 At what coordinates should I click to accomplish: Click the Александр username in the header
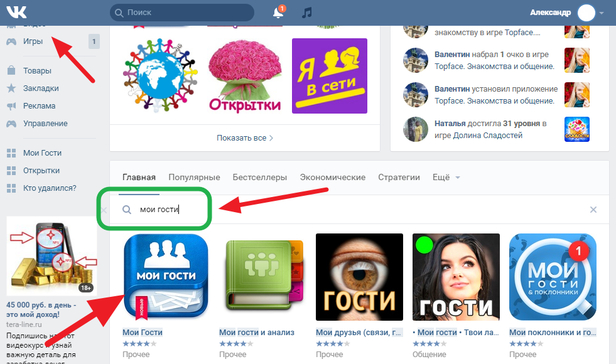(x=551, y=13)
